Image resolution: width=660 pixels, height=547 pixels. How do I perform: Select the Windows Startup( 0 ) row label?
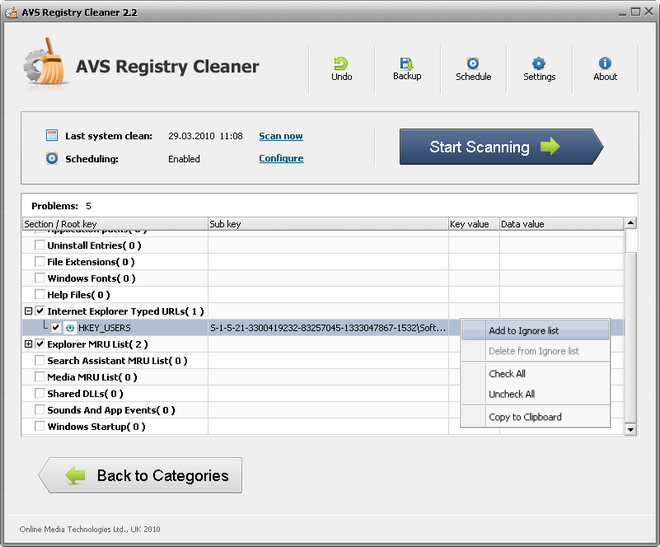(x=96, y=426)
